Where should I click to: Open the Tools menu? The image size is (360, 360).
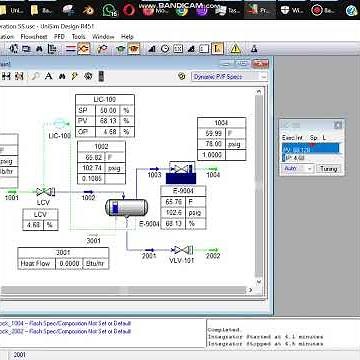[79, 37]
